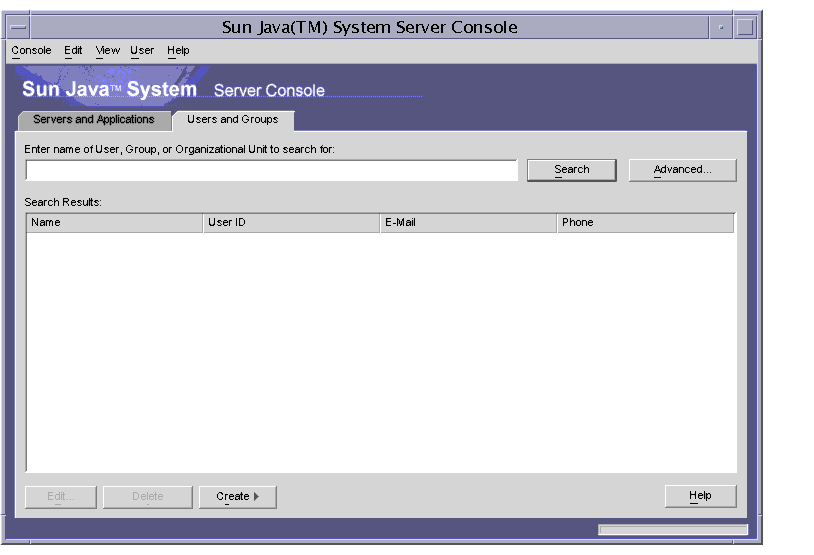This screenshot has width=814, height=555.
Task: Expand the Create dropdown button
Action: (237, 497)
